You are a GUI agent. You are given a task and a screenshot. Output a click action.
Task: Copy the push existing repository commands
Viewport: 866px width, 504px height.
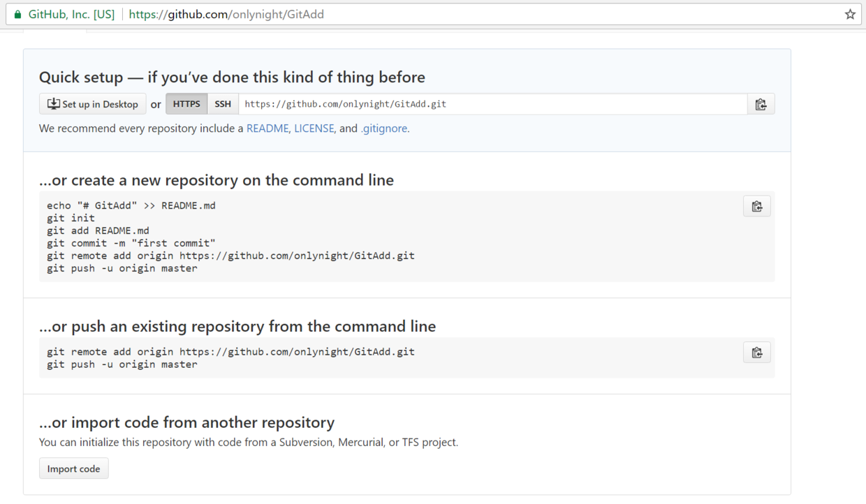[756, 353]
